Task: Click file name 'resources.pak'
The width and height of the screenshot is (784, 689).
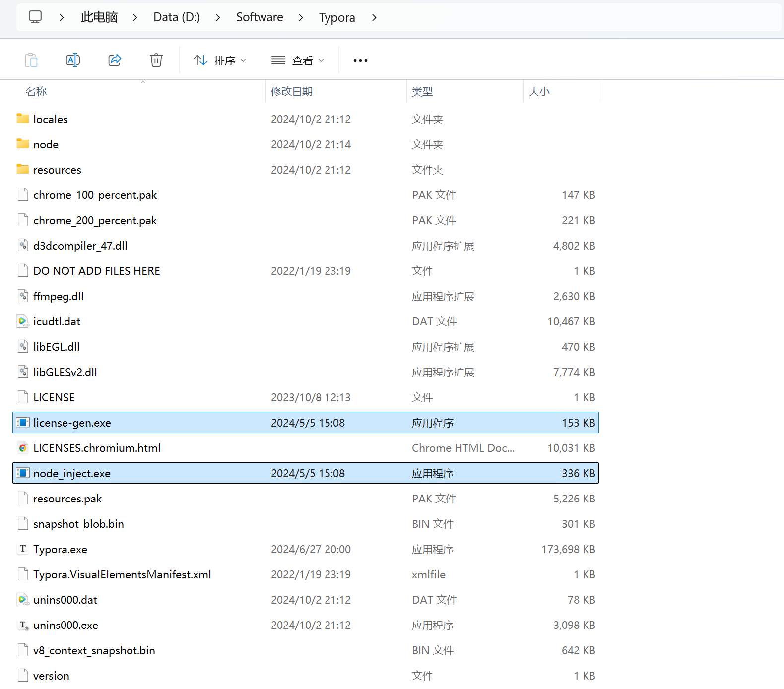Action: (x=67, y=499)
